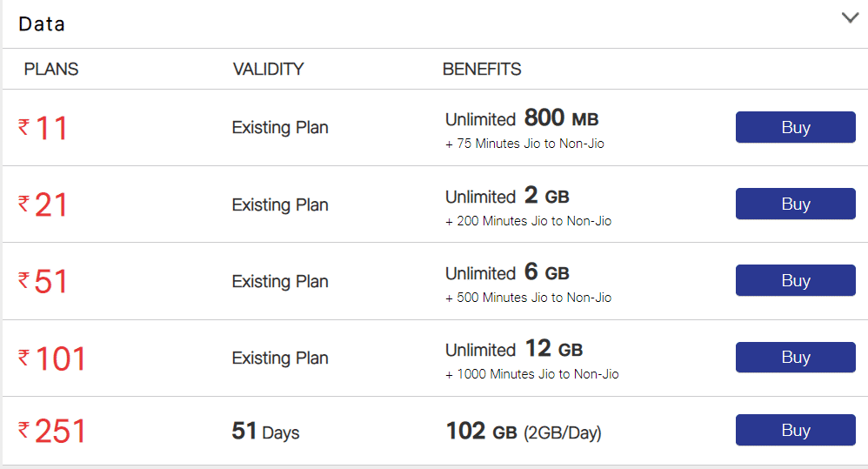Click the 200 Minutes Jio to Non-Jio text
Viewport: 868px width, 469px height.
[529, 221]
